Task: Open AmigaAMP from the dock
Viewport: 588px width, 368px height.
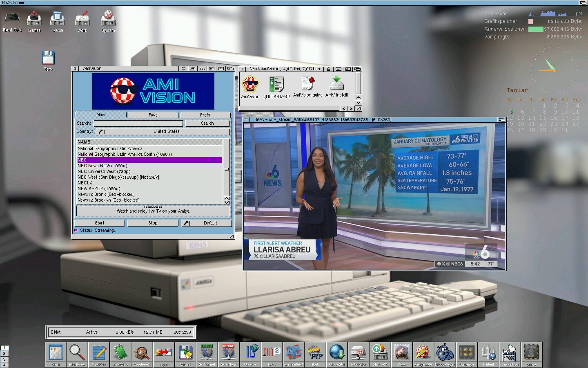Action: (x=423, y=354)
